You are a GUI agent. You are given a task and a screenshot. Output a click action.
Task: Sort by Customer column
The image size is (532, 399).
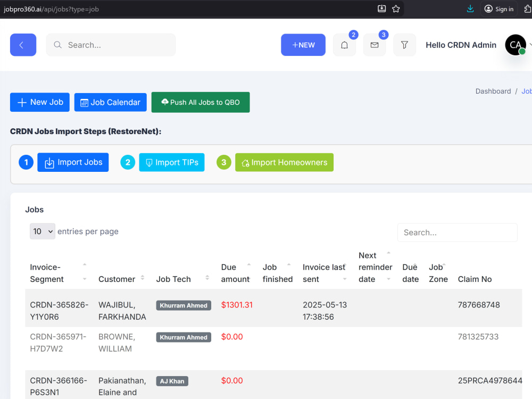point(121,279)
